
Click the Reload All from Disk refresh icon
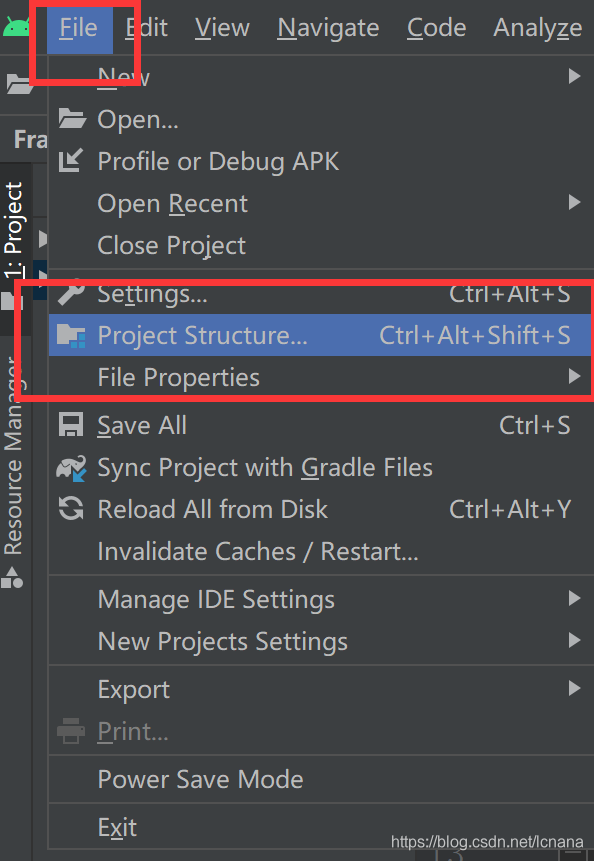pos(71,509)
